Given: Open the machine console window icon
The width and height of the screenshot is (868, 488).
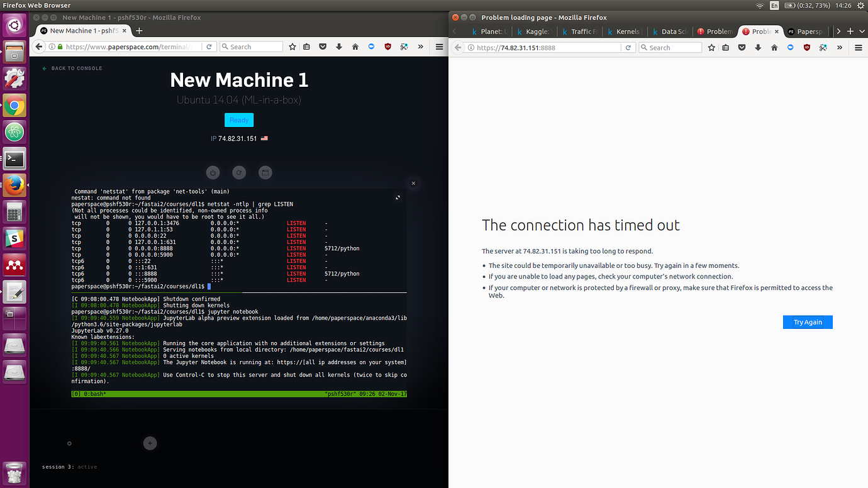Looking at the screenshot, I should 265,172.
